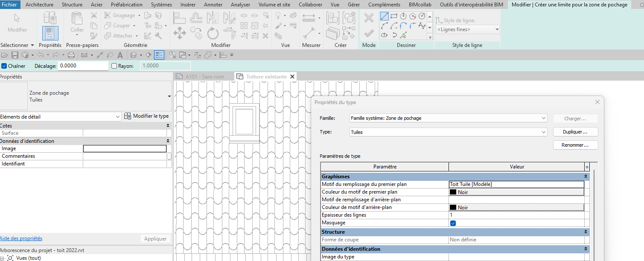Open the Aide des propriétés link
The height and width of the screenshot is (261, 644).
(x=20, y=238)
